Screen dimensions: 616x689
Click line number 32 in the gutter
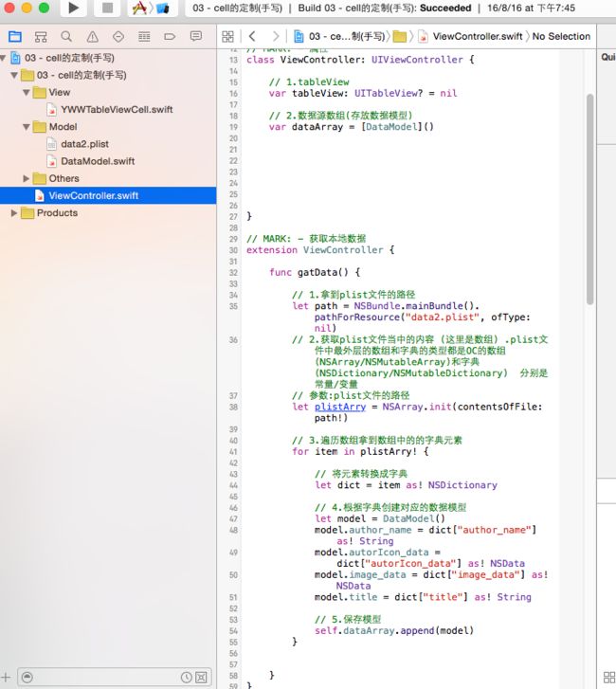pos(233,272)
